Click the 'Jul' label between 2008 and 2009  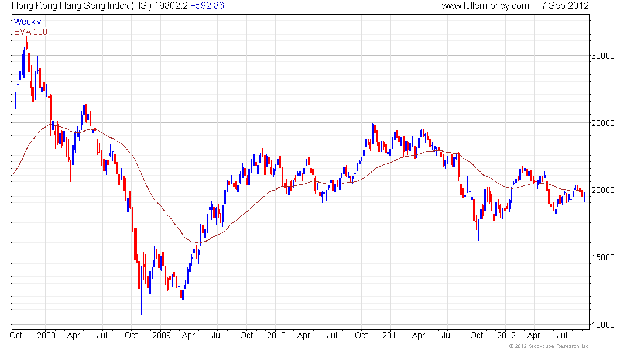[x=102, y=335]
